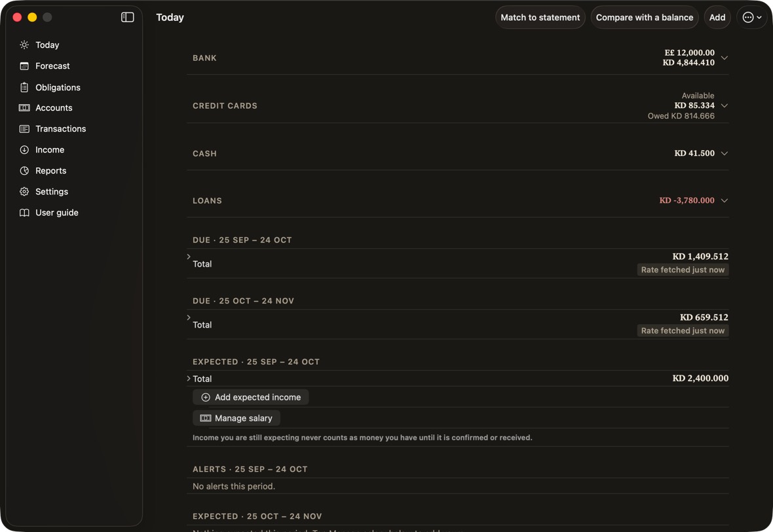Click the EXPECTED · 25 OCT – 24 NOV heading
The width and height of the screenshot is (773, 532).
(257, 516)
